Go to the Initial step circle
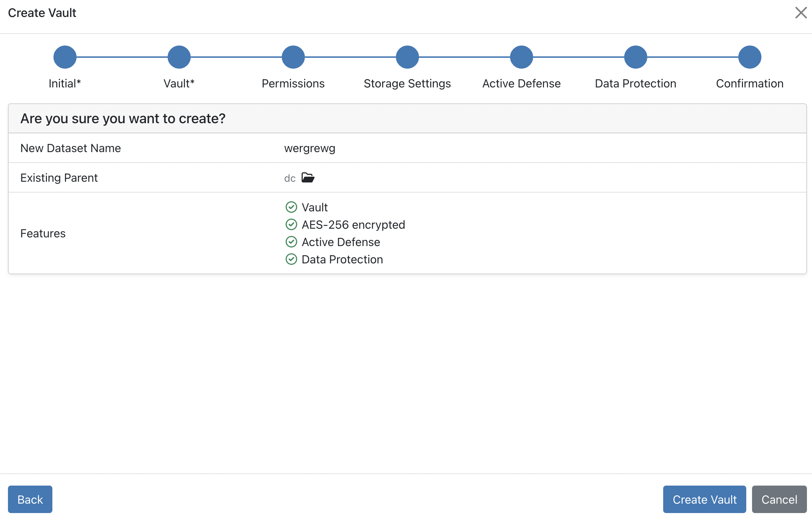Viewport: 812px width, 521px height. (x=65, y=57)
